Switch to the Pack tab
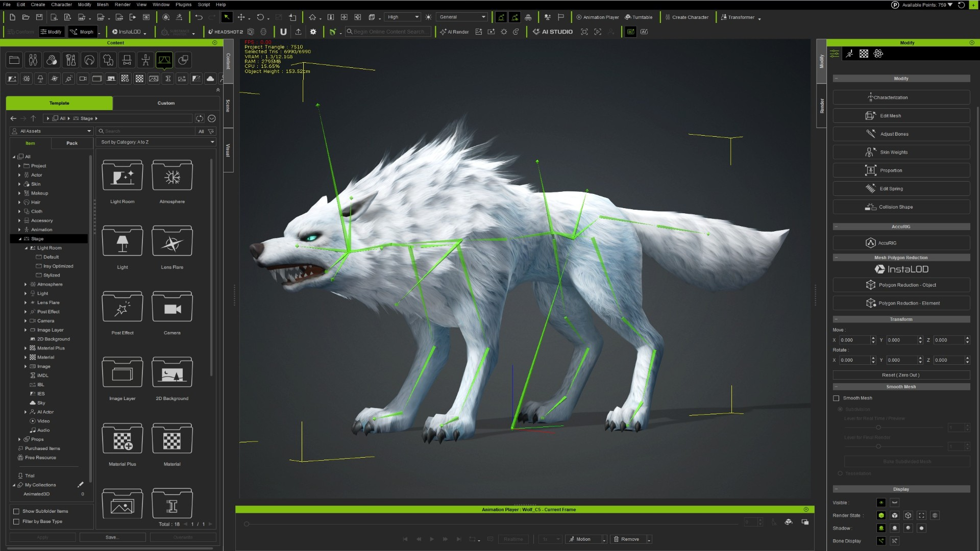Screen dimensions: 980x551 point(72,143)
